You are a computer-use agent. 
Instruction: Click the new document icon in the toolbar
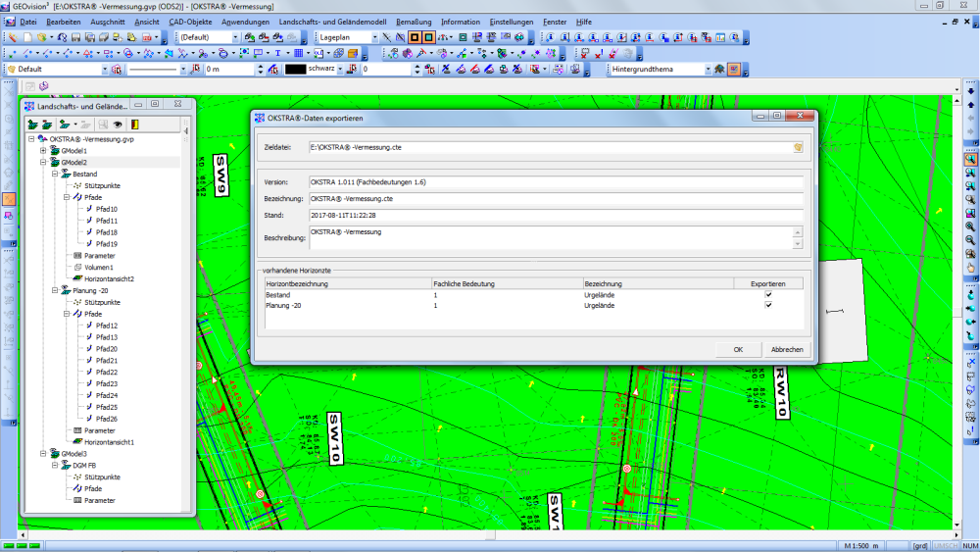(27, 37)
